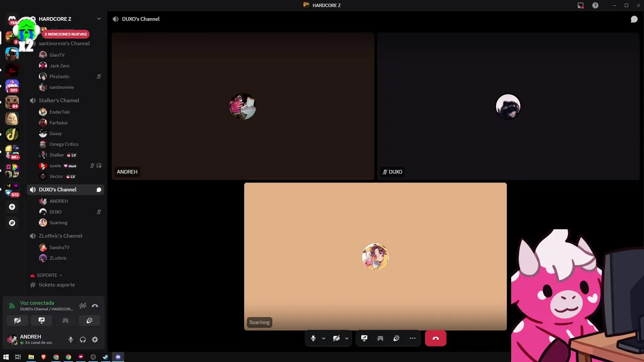The image size is (644, 362).
Task: Open File Explorer from taskbar
Action: point(31,357)
